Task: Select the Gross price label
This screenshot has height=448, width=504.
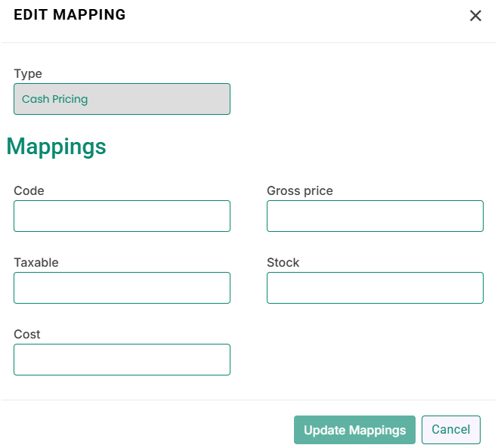Action: [x=300, y=191]
